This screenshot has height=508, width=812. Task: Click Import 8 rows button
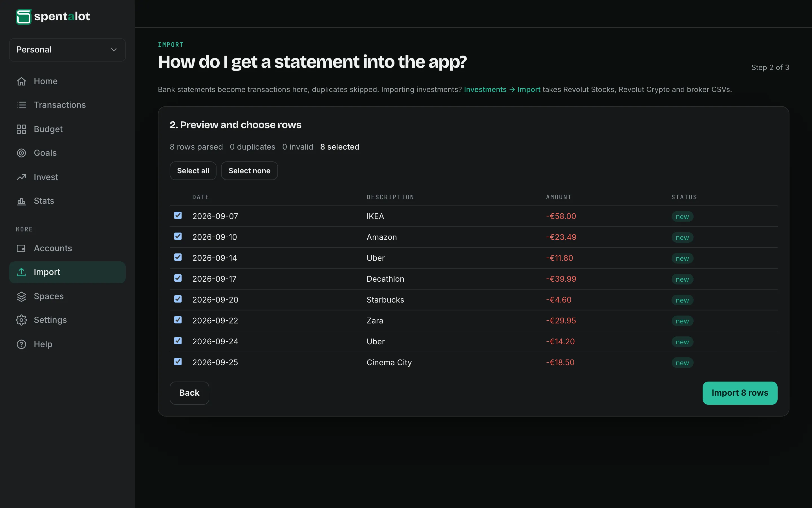pos(740,393)
